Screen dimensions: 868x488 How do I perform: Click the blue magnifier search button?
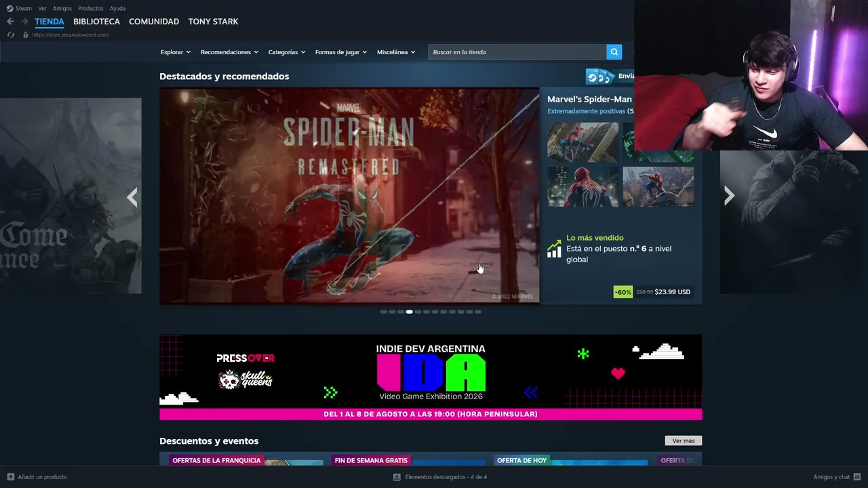(x=614, y=52)
